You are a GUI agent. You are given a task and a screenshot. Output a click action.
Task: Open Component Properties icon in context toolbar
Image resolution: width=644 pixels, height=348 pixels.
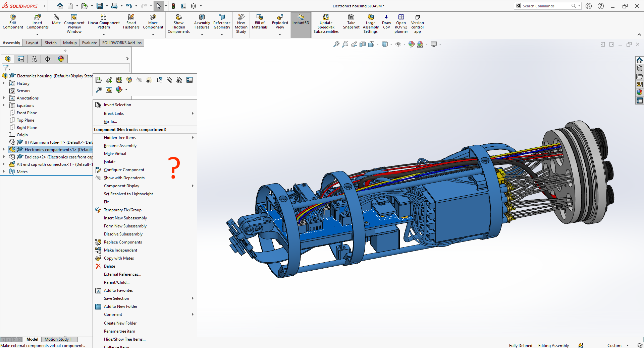[190, 80]
